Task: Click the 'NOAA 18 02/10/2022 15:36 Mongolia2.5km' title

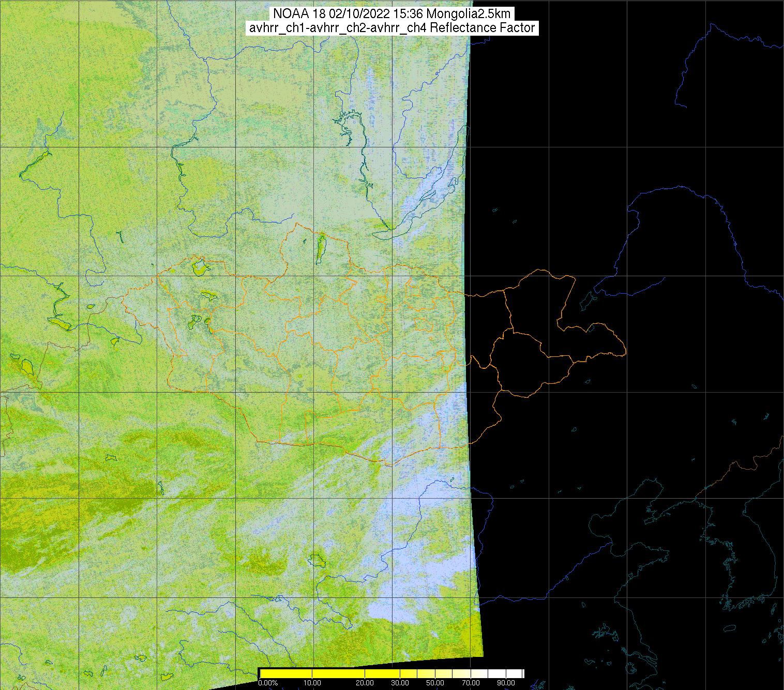Action: (x=392, y=13)
